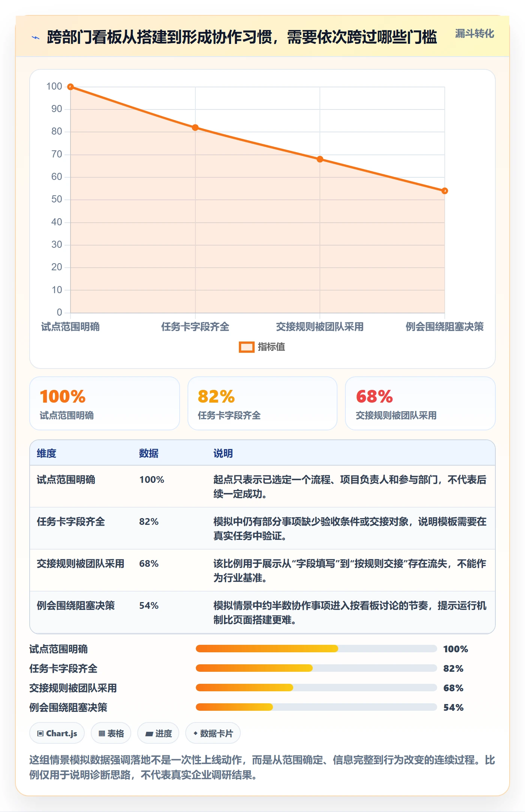Click the 82% cell in the table
This screenshot has height=812, width=525.
pyautogui.click(x=149, y=521)
